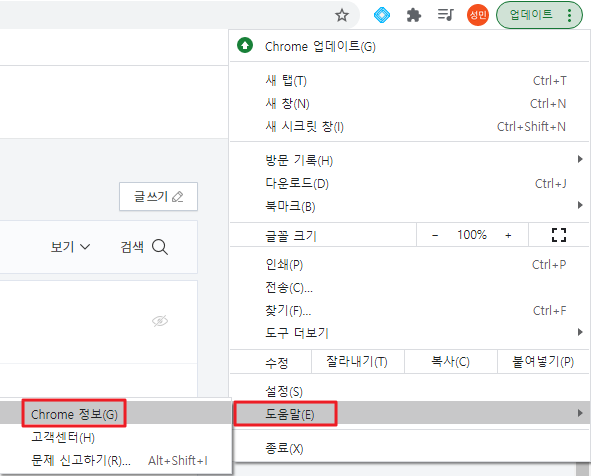Viewport: 591px width, 476px height.
Task: Open 새 창(N) new window
Action: 409,104
